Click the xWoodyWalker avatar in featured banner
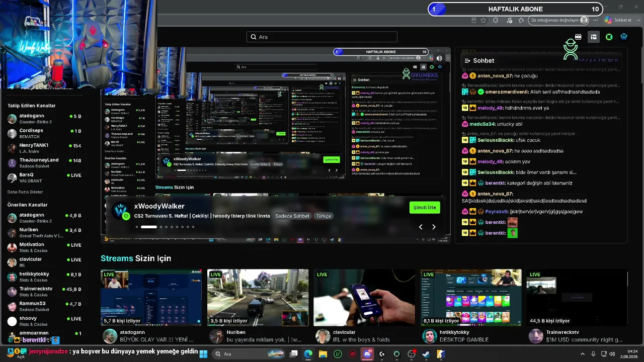Image resolution: width=644 pixels, height=362 pixels. click(x=121, y=211)
